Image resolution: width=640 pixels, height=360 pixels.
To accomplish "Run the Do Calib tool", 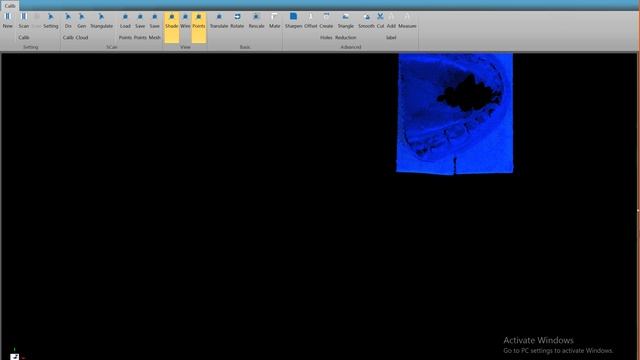I will (68, 27).
